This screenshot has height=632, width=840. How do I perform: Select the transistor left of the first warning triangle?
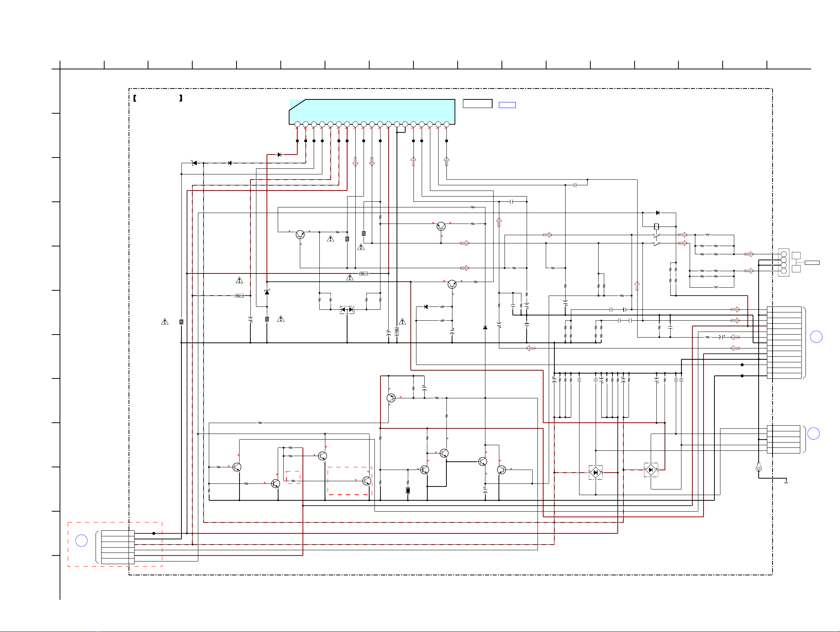300,235
